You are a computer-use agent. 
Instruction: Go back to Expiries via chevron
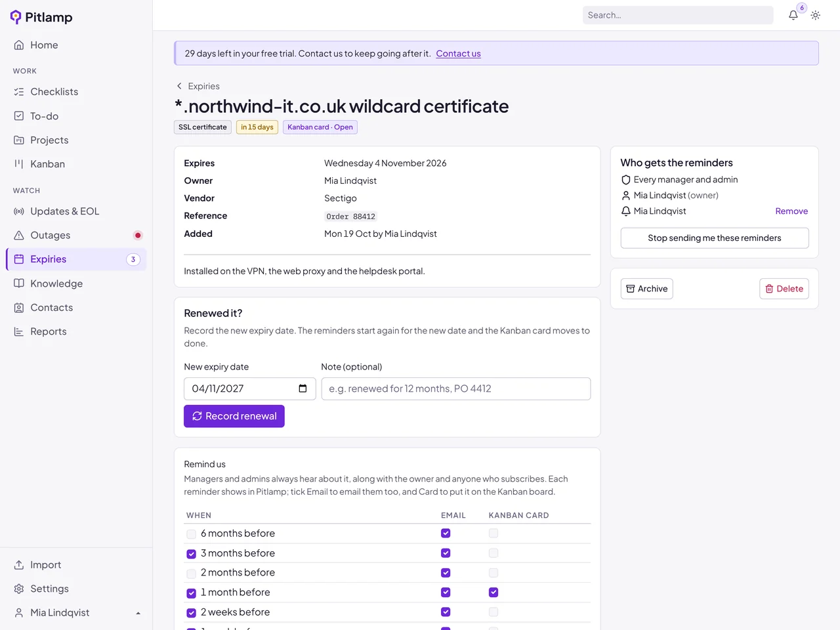tap(179, 86)
